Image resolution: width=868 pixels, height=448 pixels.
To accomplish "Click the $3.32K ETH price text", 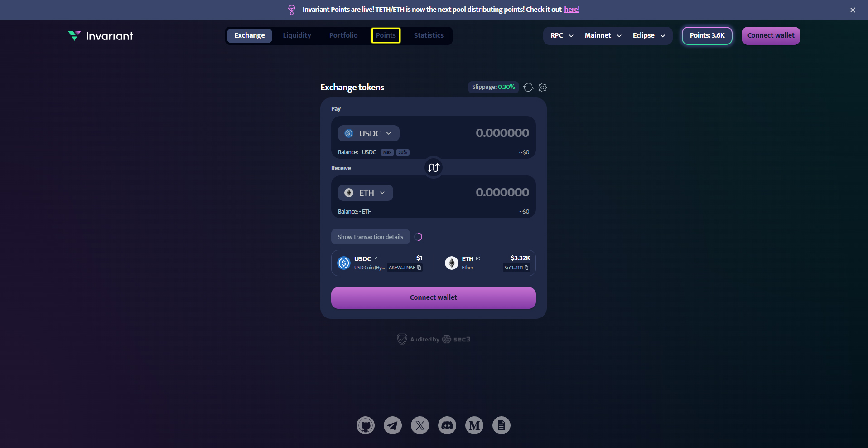I will (x=520, y=258).
